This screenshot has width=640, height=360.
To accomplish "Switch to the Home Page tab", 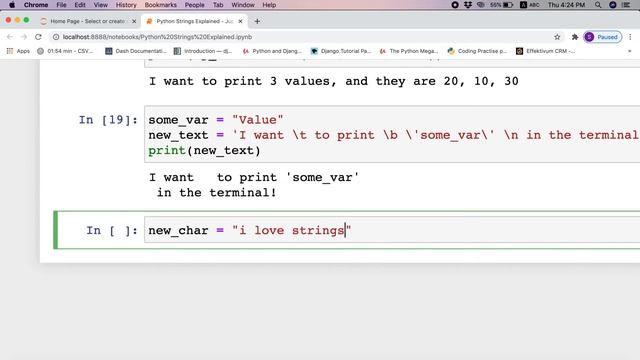I will click(89, 21).
